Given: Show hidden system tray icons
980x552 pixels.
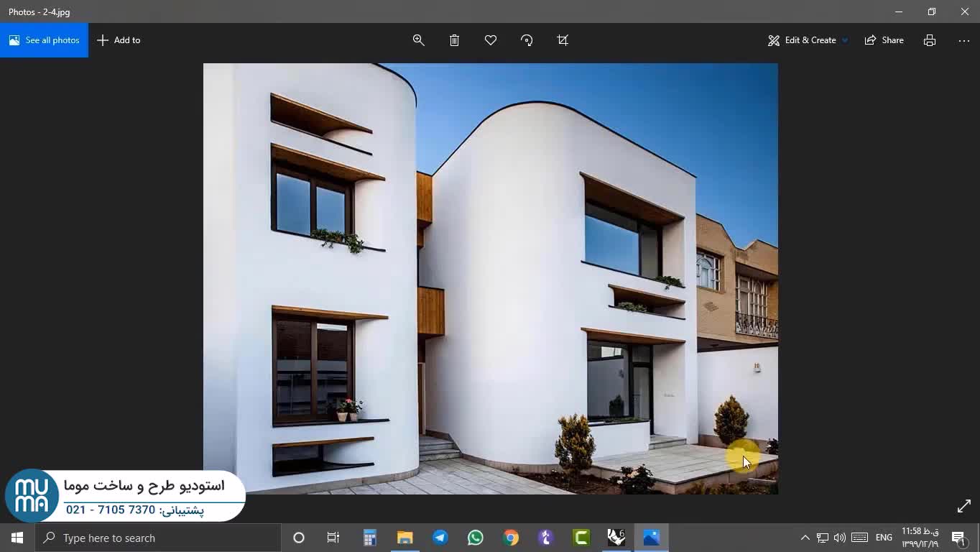Looking at the screenshot, I should (805, 538).
